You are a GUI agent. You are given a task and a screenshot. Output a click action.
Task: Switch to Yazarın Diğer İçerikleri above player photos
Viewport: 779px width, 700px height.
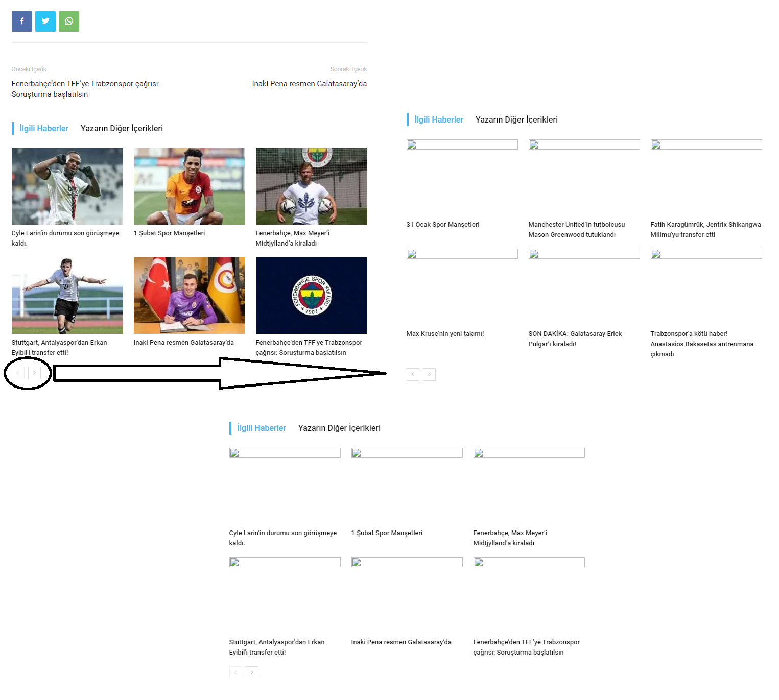[x=122, y=128]
